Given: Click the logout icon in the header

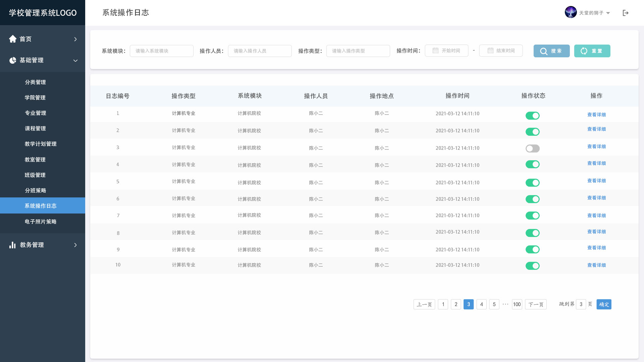Looking at the screenshot, I should pyautogui.click(x=626, y=13).
